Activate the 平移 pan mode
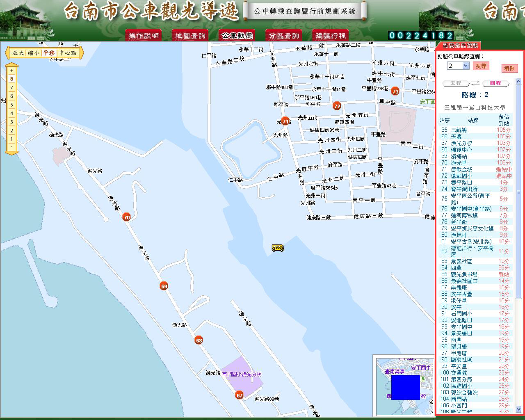The height and width of the screenshot is (420, 525). [x=49, y=53]
